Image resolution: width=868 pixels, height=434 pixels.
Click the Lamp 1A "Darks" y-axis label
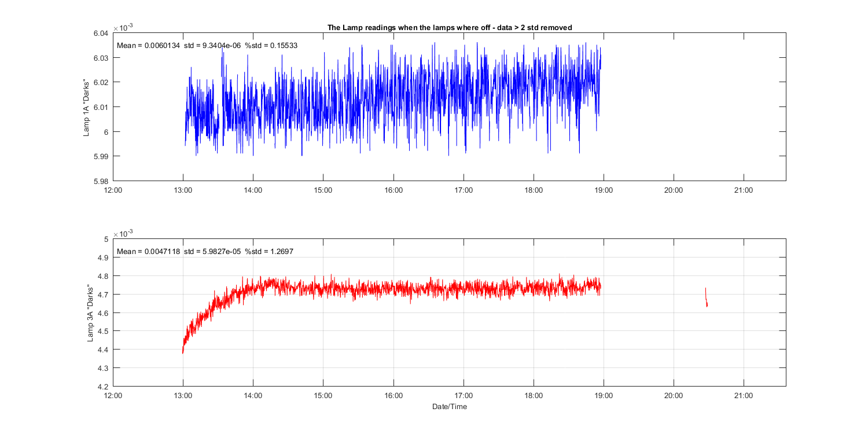[x=87, y=107]
